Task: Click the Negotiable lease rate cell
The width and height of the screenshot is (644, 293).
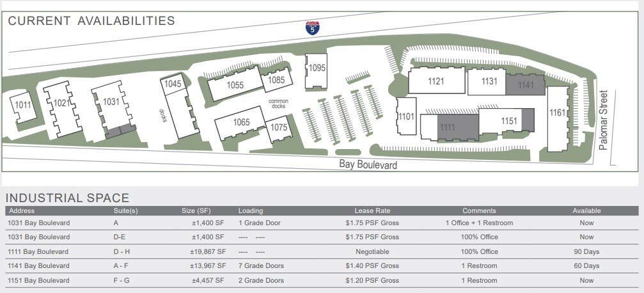Action: (x=372, y=251)
